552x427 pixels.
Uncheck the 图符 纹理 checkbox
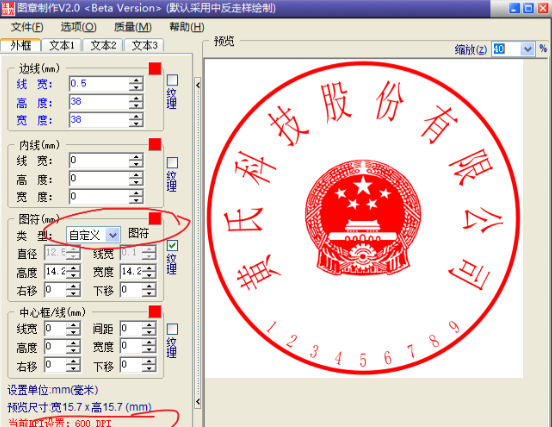tap(172, 246)
